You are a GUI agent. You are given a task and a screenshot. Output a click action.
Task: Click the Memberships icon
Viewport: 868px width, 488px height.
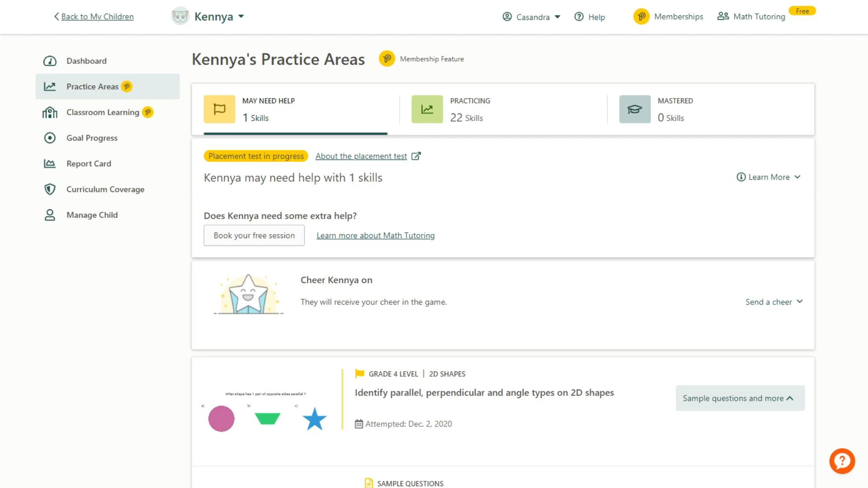[x=641, y=16]
